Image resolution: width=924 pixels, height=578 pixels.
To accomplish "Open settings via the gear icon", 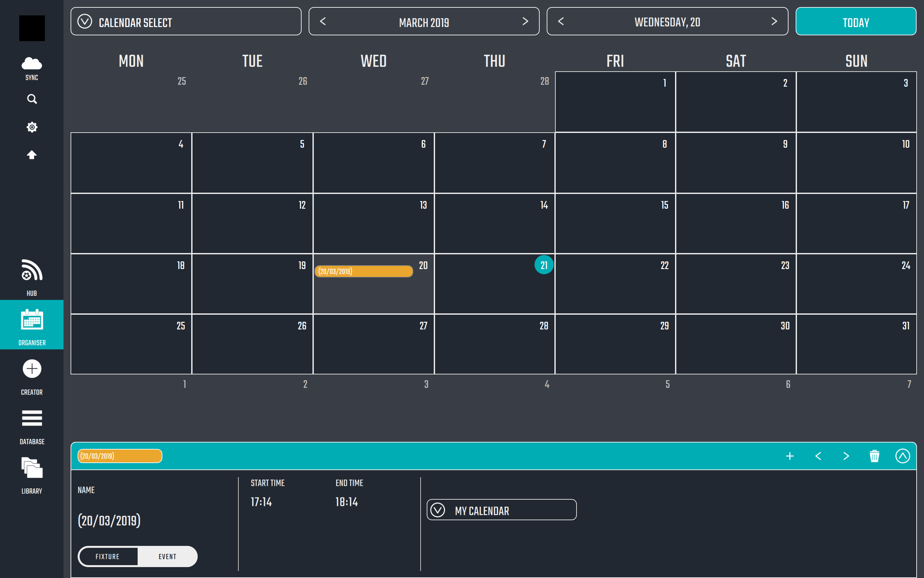I will tap(32, 127).
